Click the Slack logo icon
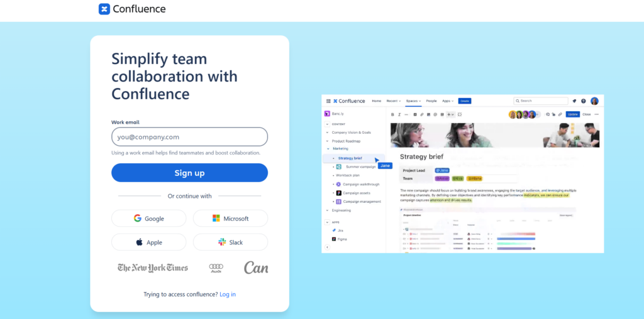Image resolution: width=644 pixels, height=319 pixels. click(222, 242)
